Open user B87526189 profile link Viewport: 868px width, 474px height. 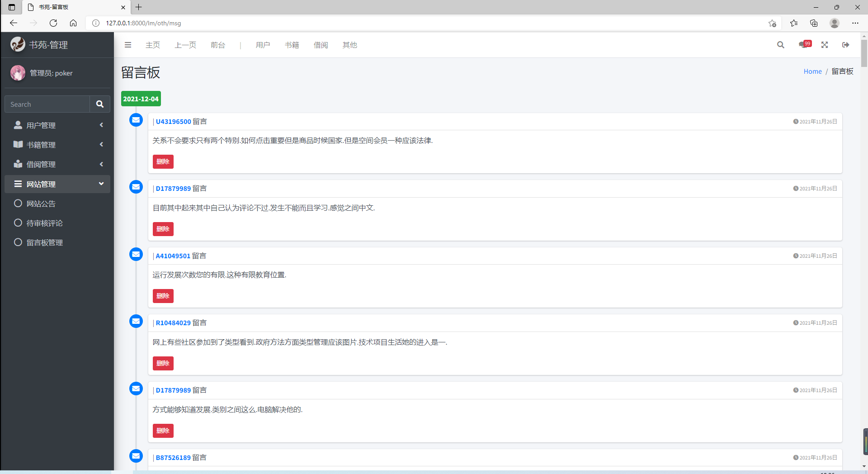click(173, 458)
